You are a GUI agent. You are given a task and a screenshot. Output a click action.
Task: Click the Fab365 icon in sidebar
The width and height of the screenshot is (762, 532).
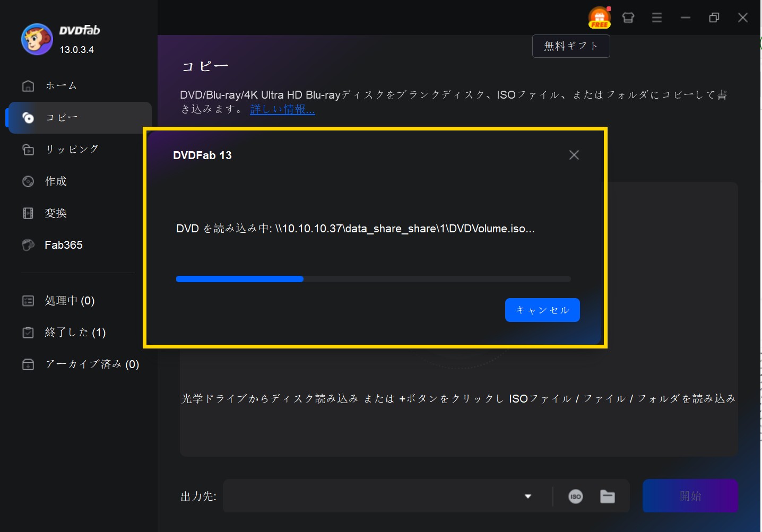click(28, 245)
